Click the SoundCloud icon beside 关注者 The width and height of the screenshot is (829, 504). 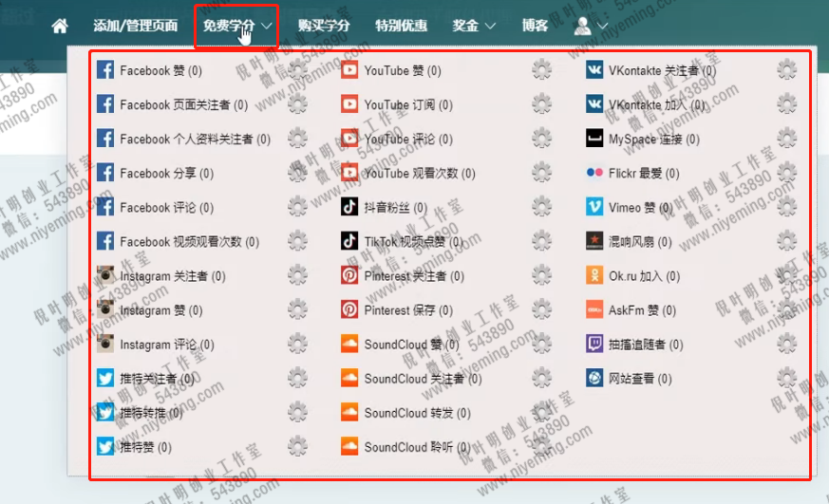coord(349,379)
